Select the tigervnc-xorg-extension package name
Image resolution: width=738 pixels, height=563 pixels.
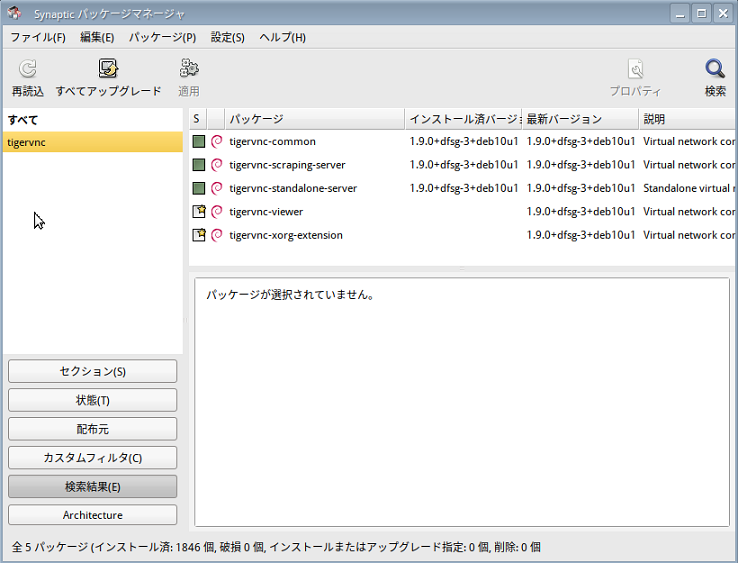[x=286, y=235]
